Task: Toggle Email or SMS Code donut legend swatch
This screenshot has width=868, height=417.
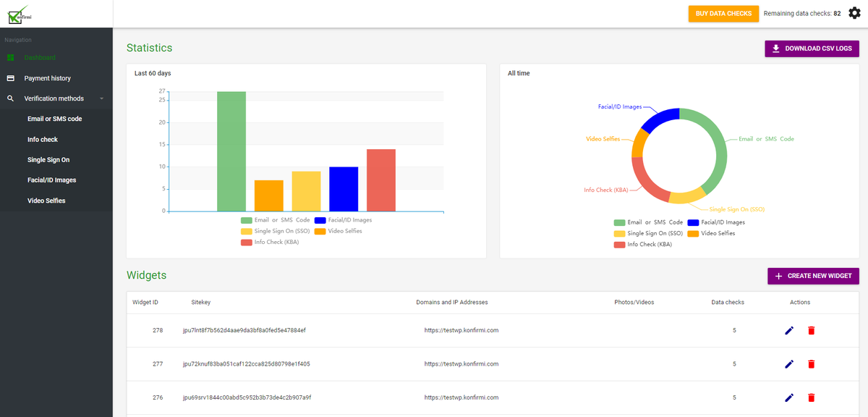Action: (619, 222)
